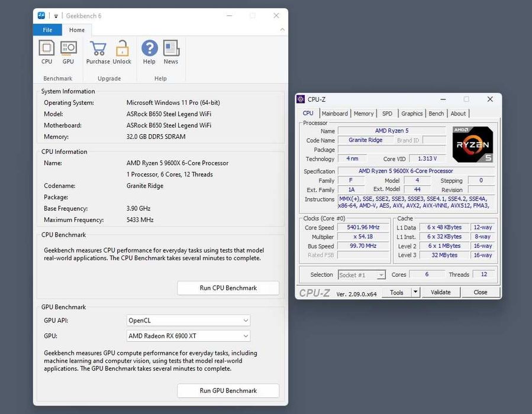Screen dimensions: 532x414
Task: Click Run CPU Benchmark button
Action: tap(228, 288)
